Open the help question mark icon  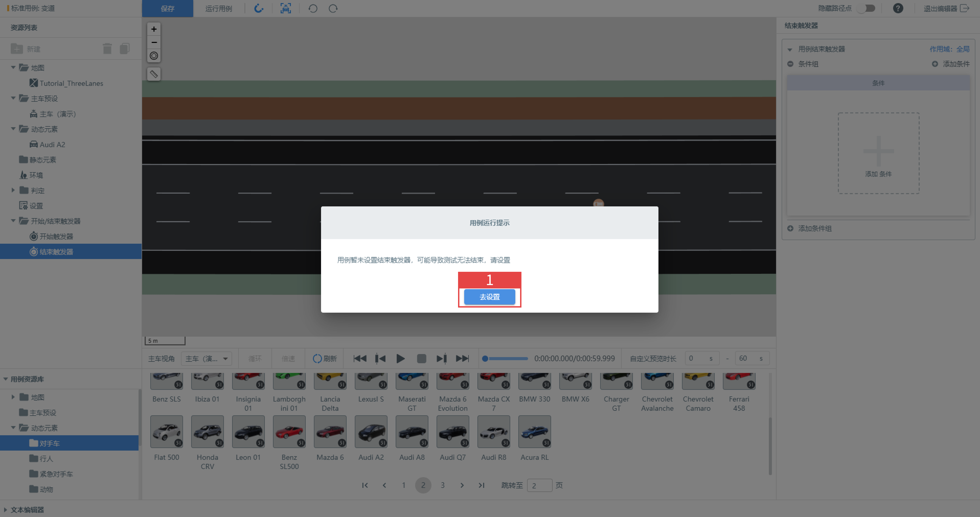(898, 8)
